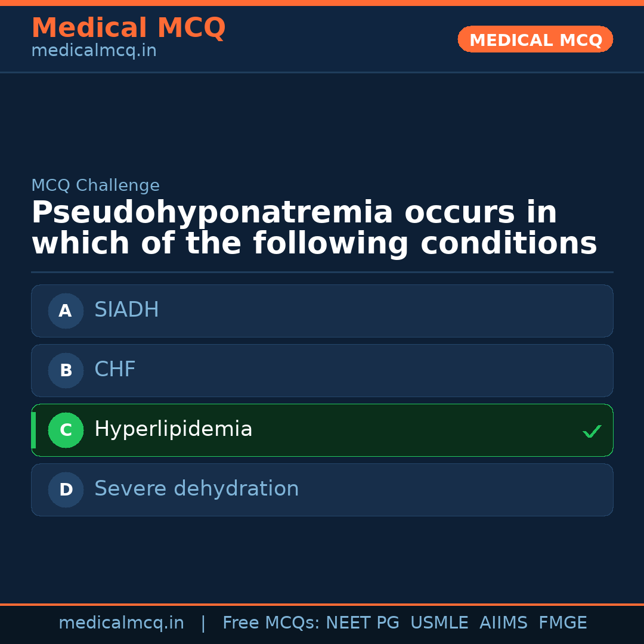The width and height of the screenshot is (644, 644).
Task: Click the NEET PG footer text
Action: (363, 623)
